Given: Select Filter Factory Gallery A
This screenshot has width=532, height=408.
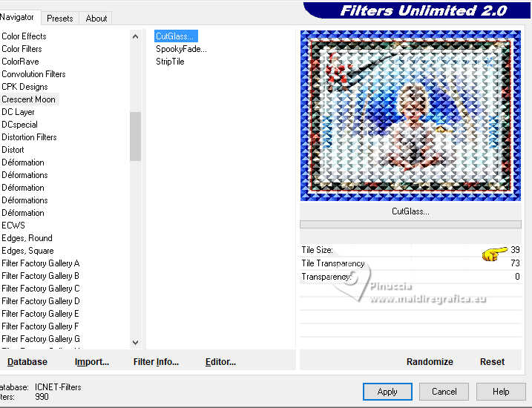Looking at the screenshot, I should pyautogui.click(x=41, y=263).
